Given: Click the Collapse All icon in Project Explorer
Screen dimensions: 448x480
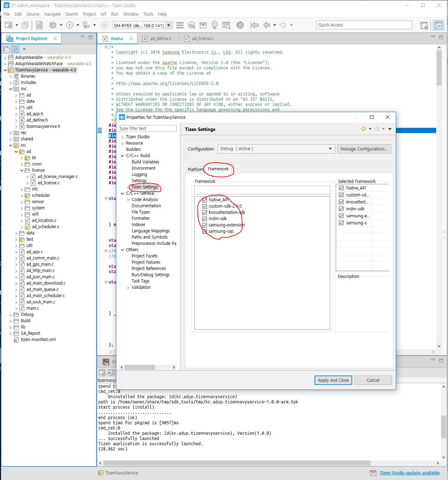Looking at the screenshot, I should point(6,49).
